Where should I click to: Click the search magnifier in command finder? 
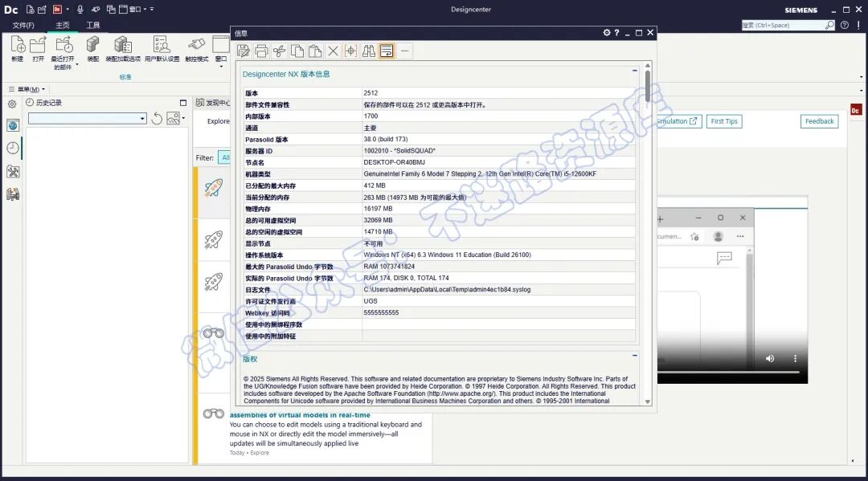coord(829,25)
